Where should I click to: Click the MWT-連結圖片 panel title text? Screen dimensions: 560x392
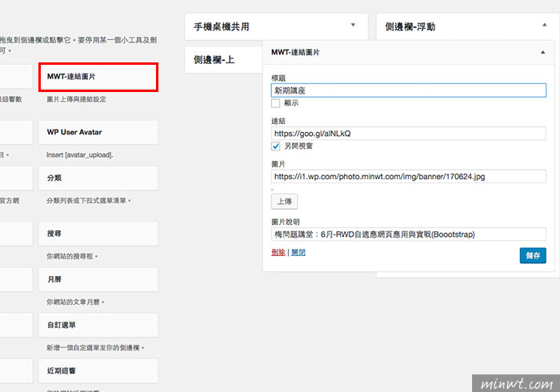295,52
